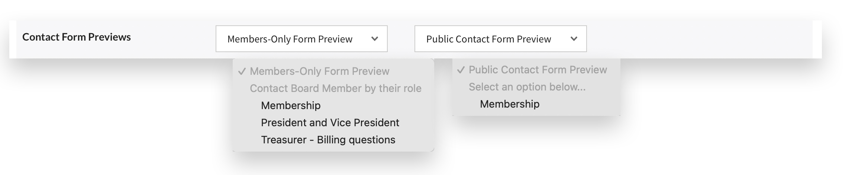Open the Members-Only Form Preview dropdown box
Viewport: 868px width, 175px height.
pos(301,39)
